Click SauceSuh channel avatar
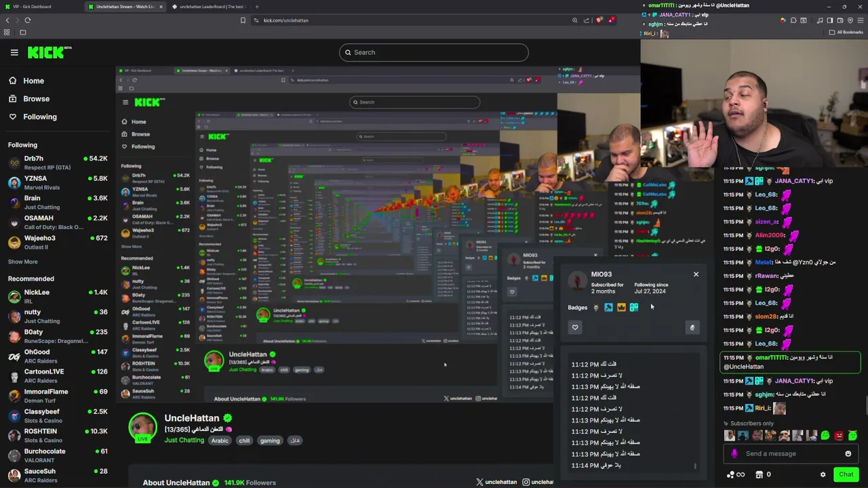Viewport: 868px width, 488px height. [x=14, y=476]
